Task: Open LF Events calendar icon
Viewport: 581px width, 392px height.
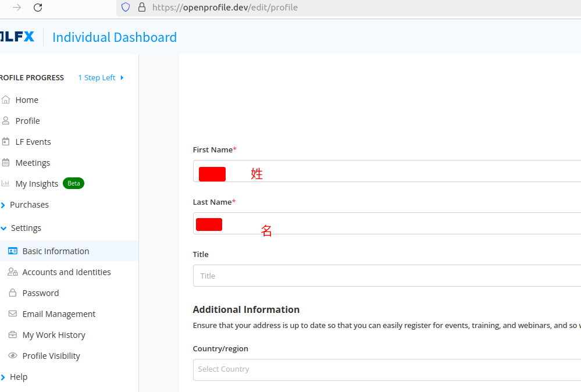Action: pos(6,141)
